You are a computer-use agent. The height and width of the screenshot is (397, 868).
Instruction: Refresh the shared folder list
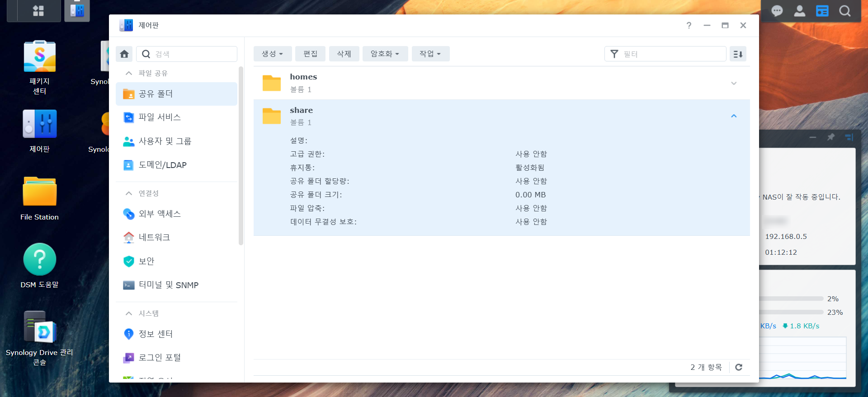coord(739,367)
